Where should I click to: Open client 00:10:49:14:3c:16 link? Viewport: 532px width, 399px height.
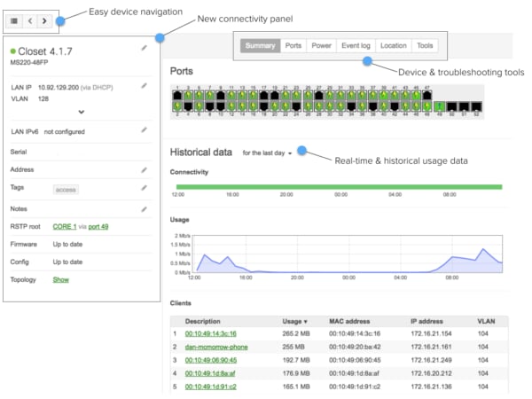click(x=211, y=334)
